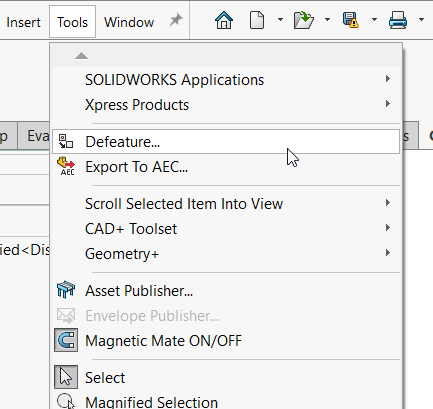This screenshot has height=409, width=433.
Task: Open the dropdown arrow beside New document
Action: 280,20
